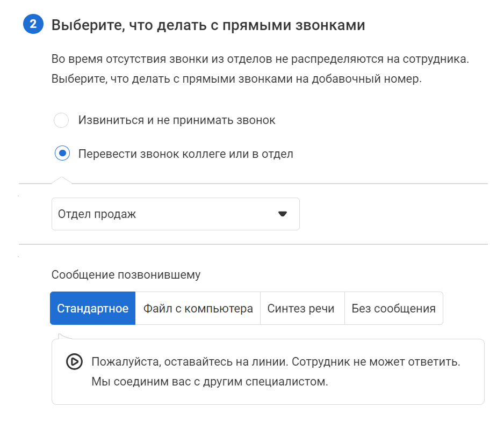Viewport: 504px width, 422px height.
Task: Select the 'Перевести звонок коллеге или в отдел' radio circle
Action: (62, 154)
